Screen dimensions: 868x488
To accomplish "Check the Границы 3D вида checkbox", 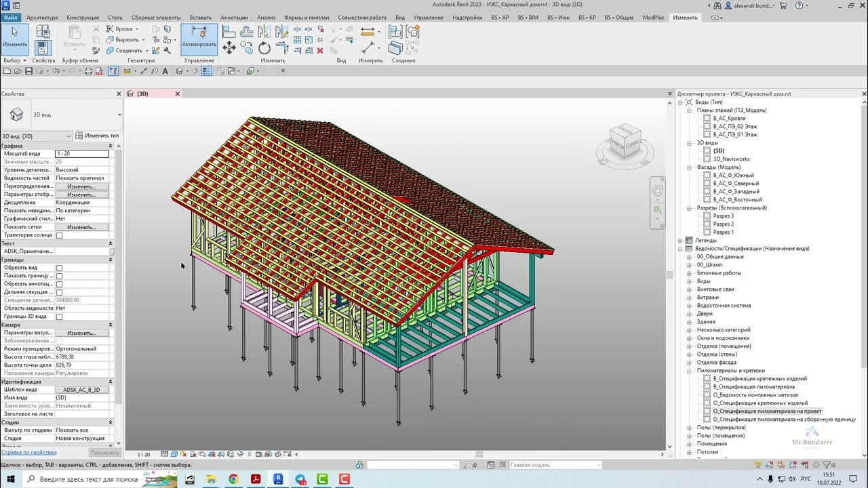I will 59,317.
